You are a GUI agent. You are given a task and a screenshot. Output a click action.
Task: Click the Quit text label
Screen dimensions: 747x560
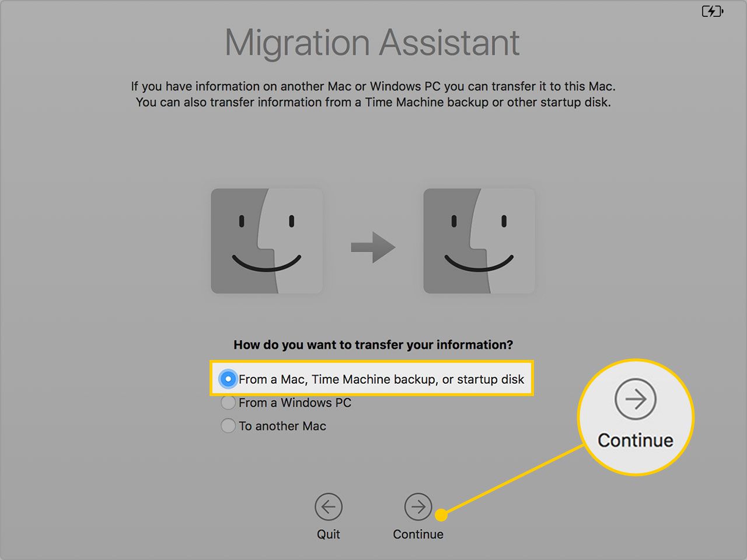pyautogui.click(x=329, y=534)
